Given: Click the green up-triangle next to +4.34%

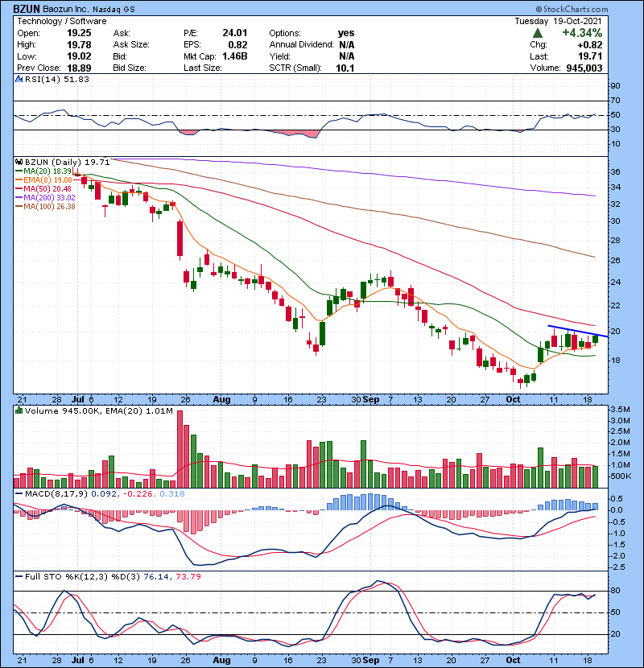Looking at the screenshot, I should point(538,33).
